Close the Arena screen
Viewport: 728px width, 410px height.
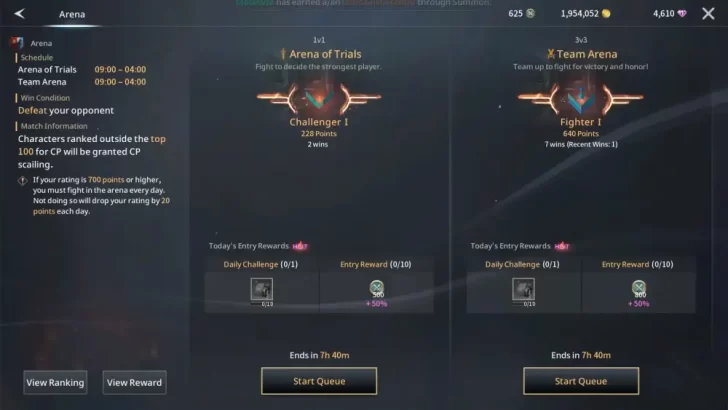pyautogui.click(x=708, y=13)
